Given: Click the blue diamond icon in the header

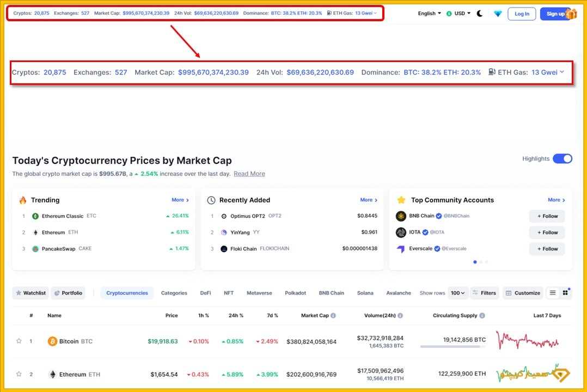Looking at the screenshot, I should 498,14.
